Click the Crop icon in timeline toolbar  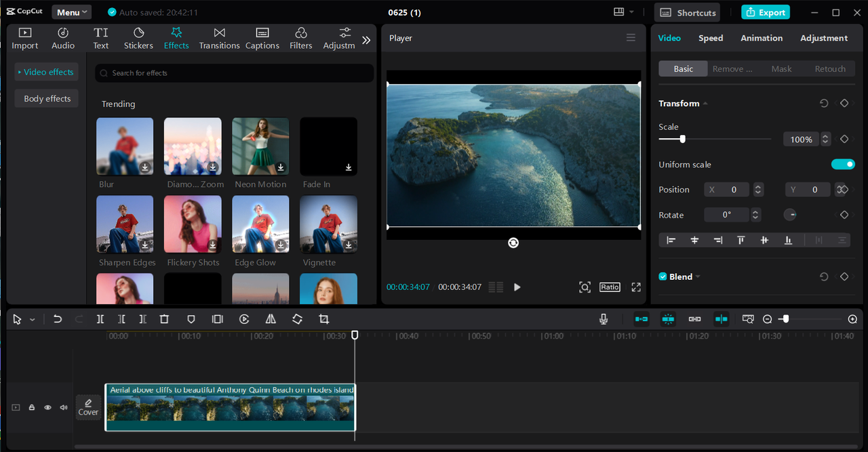pos(323,319)
